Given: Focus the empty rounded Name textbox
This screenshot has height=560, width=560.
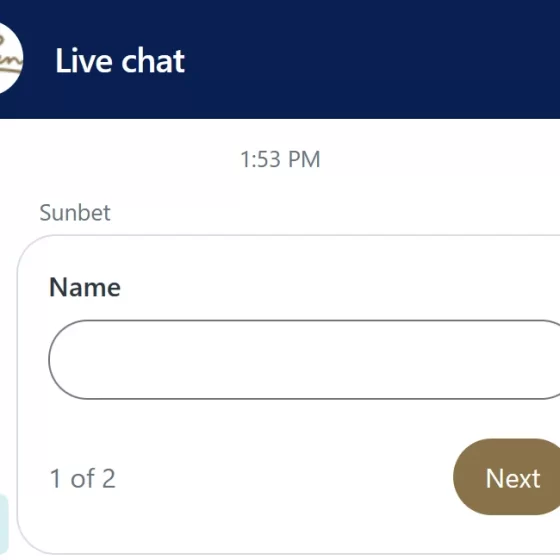Looking at the screenshot, I should click(x=304, y=360).
